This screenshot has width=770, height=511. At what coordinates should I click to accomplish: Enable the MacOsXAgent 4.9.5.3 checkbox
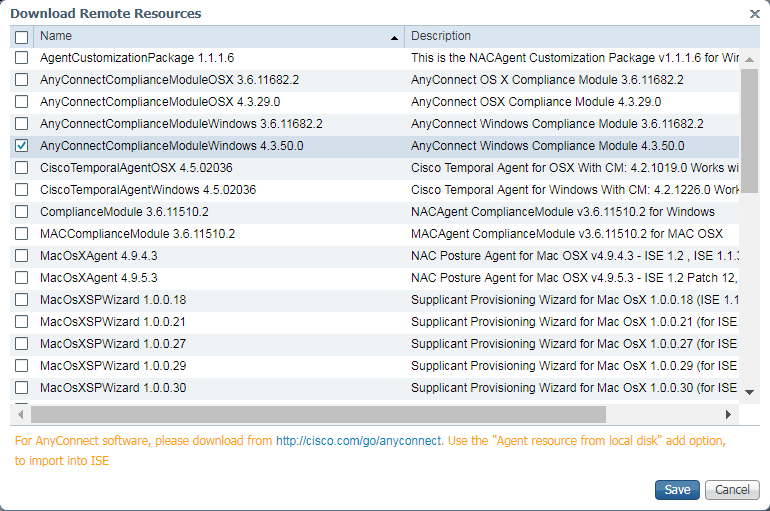point(22,278)
